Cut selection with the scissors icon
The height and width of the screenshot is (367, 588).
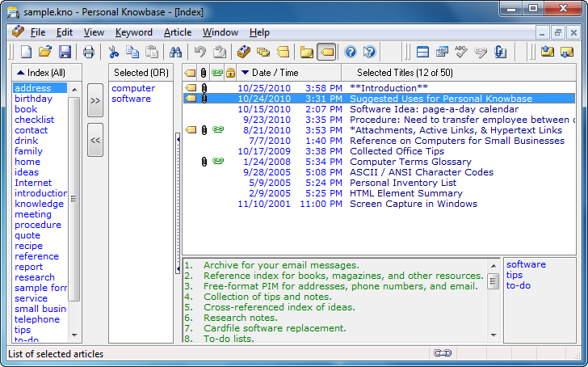click(x=113, y=52)
